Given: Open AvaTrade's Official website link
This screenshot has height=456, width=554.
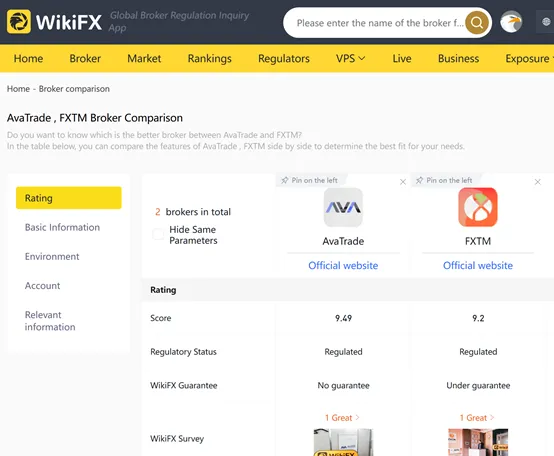Looking at the screenshot, I should tap(343, 265).
